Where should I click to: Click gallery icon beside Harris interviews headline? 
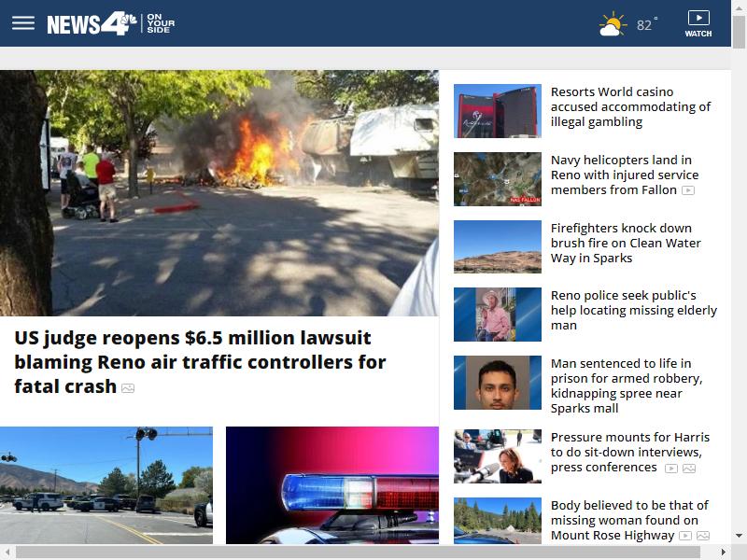coord(689,469)
